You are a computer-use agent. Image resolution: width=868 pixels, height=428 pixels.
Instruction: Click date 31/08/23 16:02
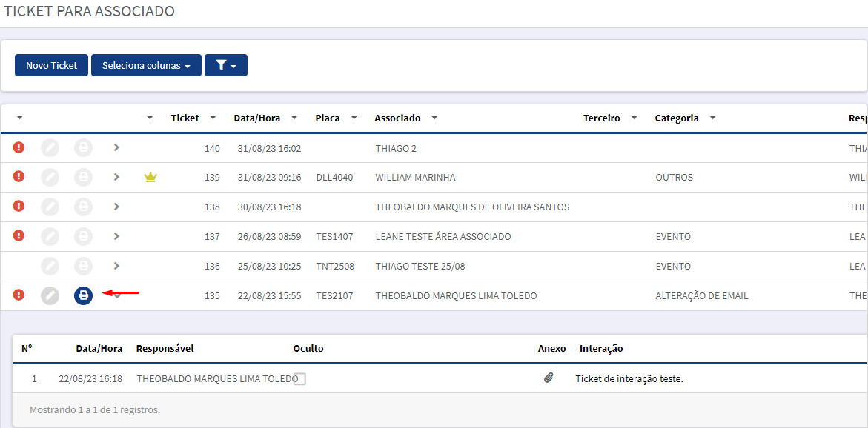click(269, 148)
